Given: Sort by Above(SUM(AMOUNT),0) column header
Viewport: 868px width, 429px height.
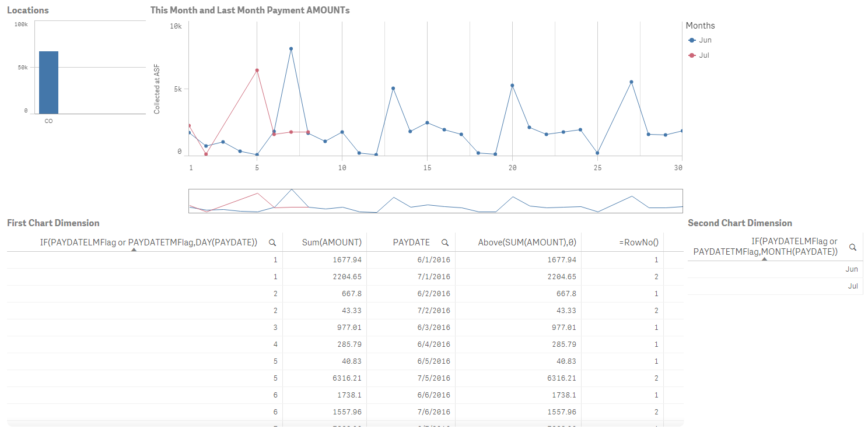Looking at the screenshot, I should [527, 242].
